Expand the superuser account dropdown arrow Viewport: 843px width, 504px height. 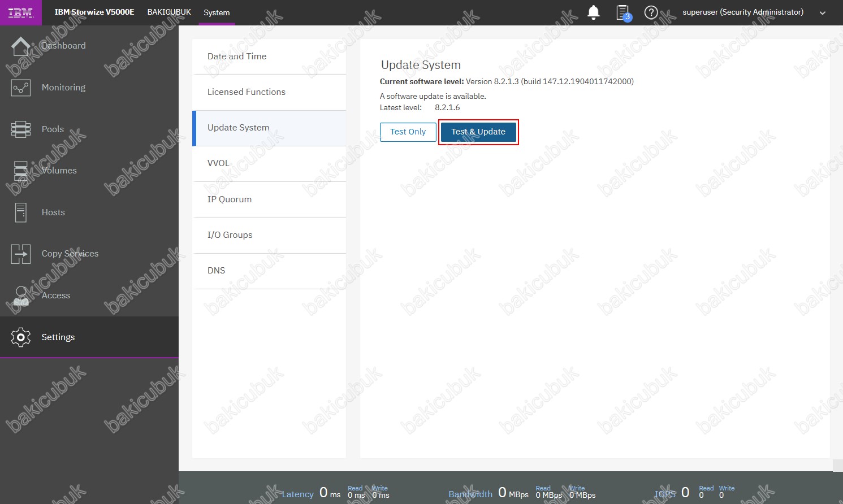[x=823, y=13]
